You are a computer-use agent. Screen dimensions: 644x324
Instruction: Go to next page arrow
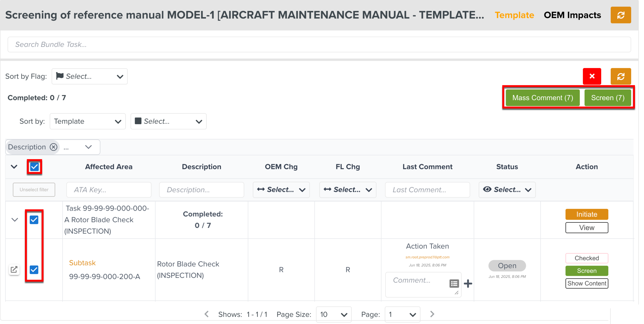[x=432, y=314]
